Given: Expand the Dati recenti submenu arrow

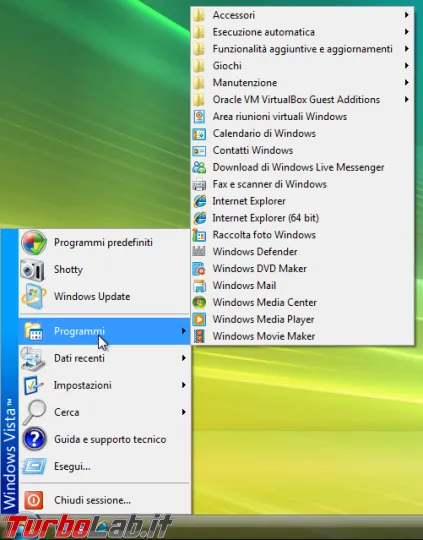Looking at the screenshot, I should 184,358.
